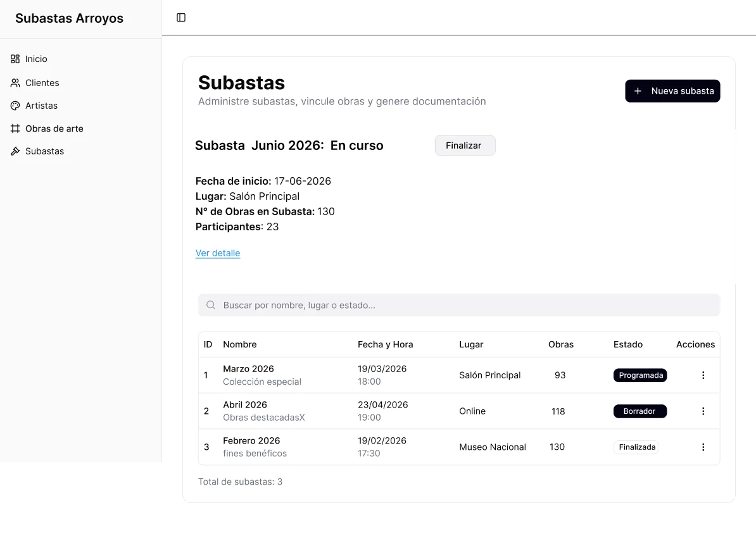Click the Salón Principal table cell
756x553 pixels.
[490, 375]
